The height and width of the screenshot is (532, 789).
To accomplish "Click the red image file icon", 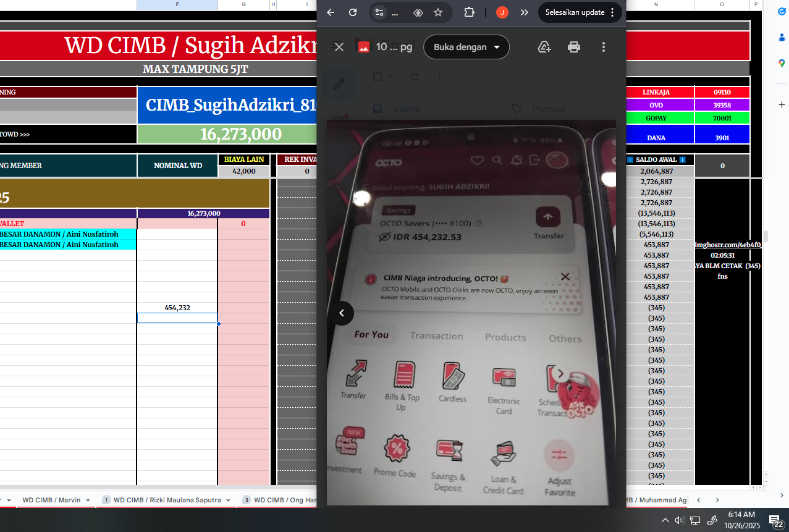I will point(364,47).
